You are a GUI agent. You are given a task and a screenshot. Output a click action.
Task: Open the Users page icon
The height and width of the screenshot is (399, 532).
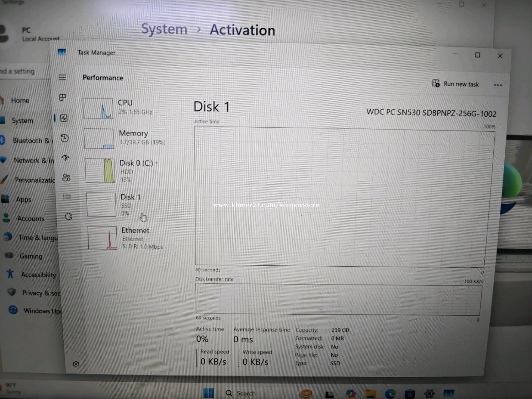pyautogui.click(x=66, y=177)
